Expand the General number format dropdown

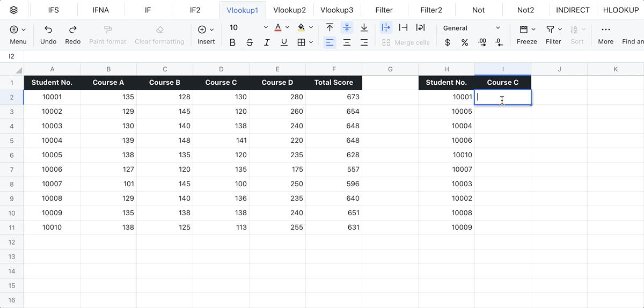point(497,28)
